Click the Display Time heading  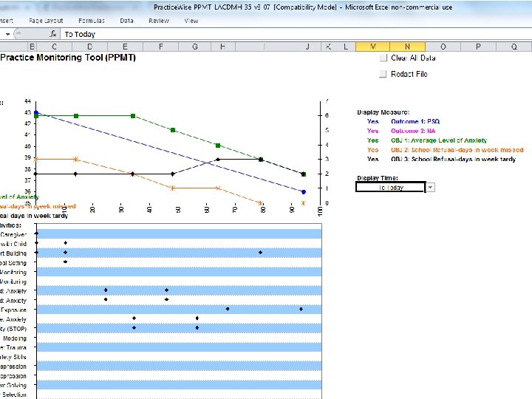378,178
